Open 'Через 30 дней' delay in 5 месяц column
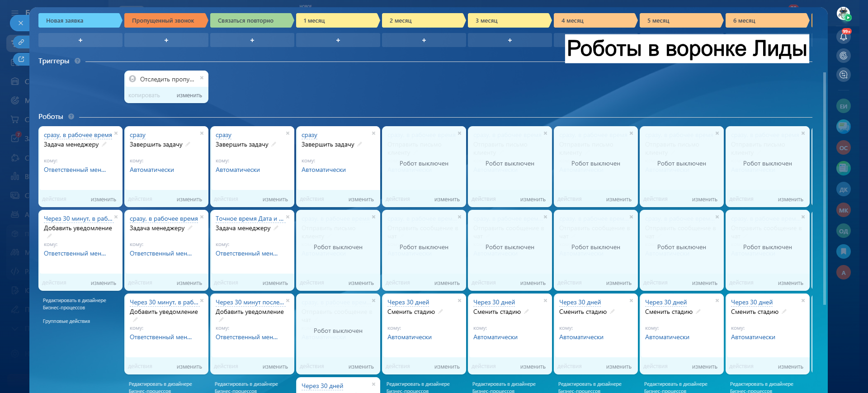Screen dimensions: 868x393 666,303
